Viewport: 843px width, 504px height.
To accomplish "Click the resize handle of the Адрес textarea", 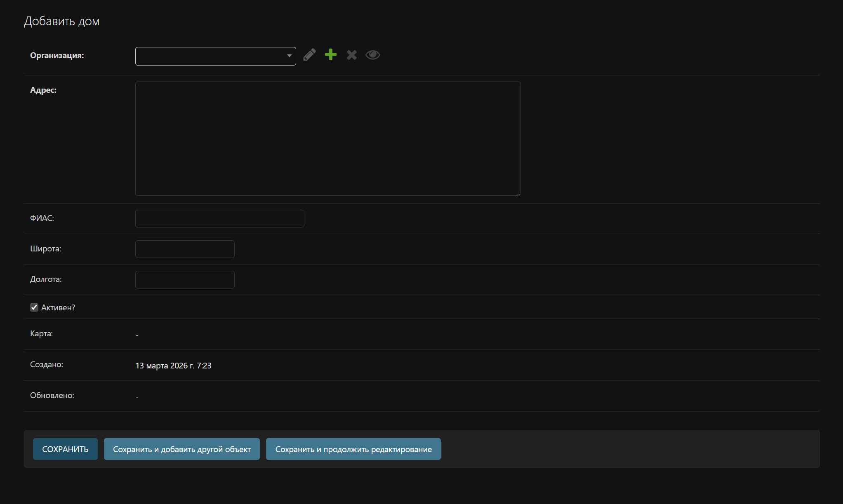I will (x=518, y=193).
